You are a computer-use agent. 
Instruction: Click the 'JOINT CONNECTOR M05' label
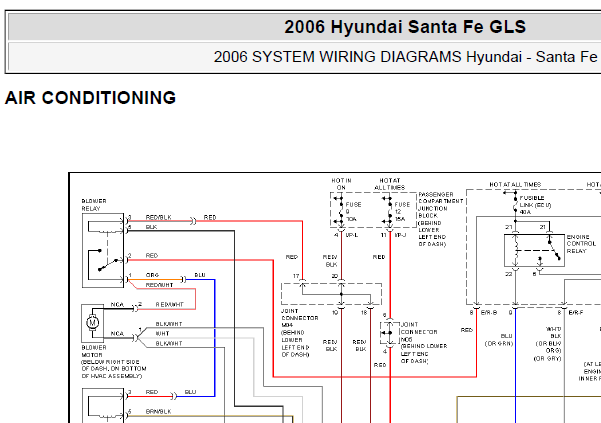tap(419, 332)
